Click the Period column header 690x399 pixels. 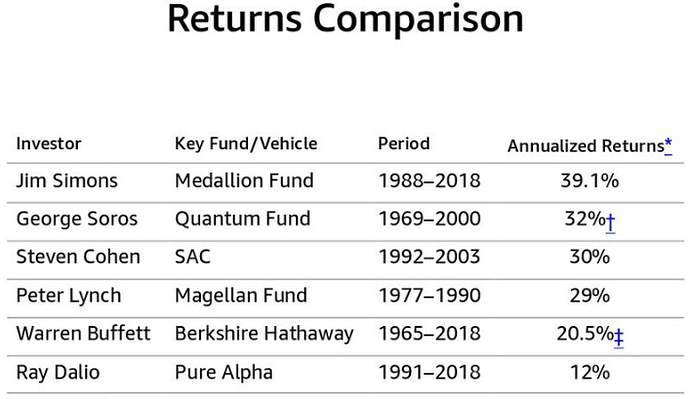(404, 144)
